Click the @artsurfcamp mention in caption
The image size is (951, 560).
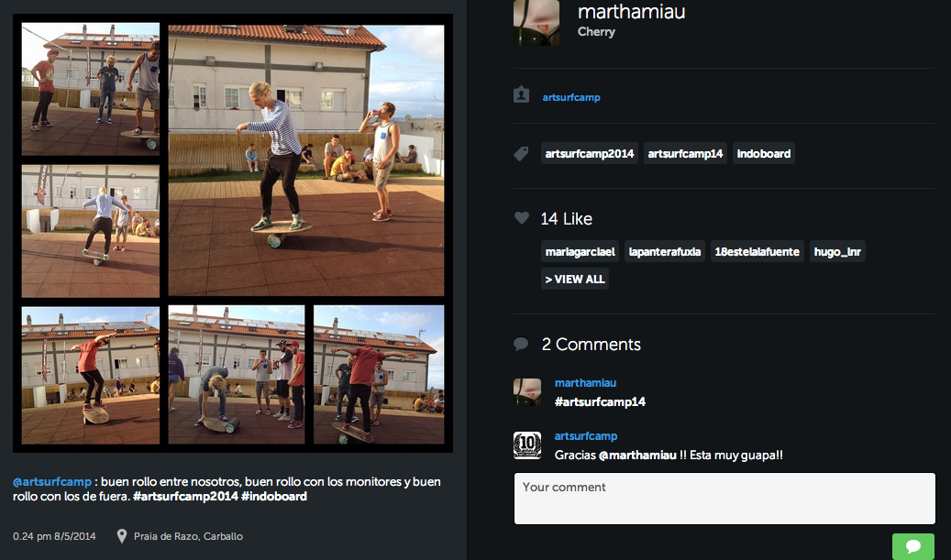[52, 482]
